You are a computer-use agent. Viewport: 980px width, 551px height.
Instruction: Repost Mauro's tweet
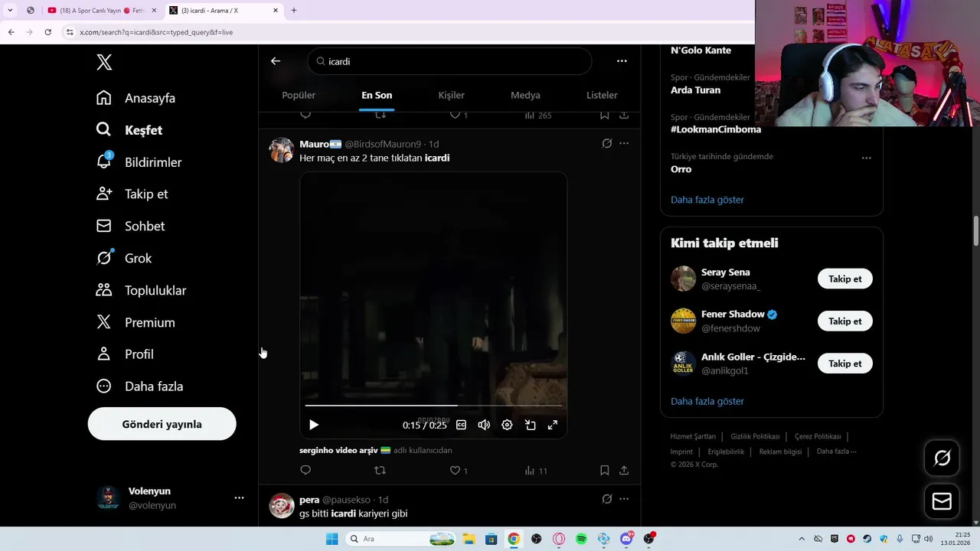pos(380,471)
